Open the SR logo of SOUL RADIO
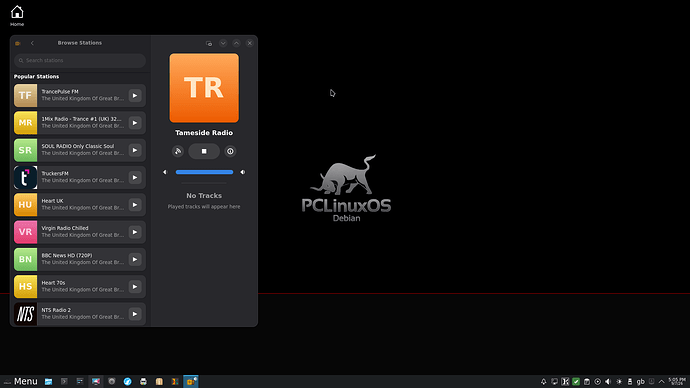 click(x=26, y=150)
